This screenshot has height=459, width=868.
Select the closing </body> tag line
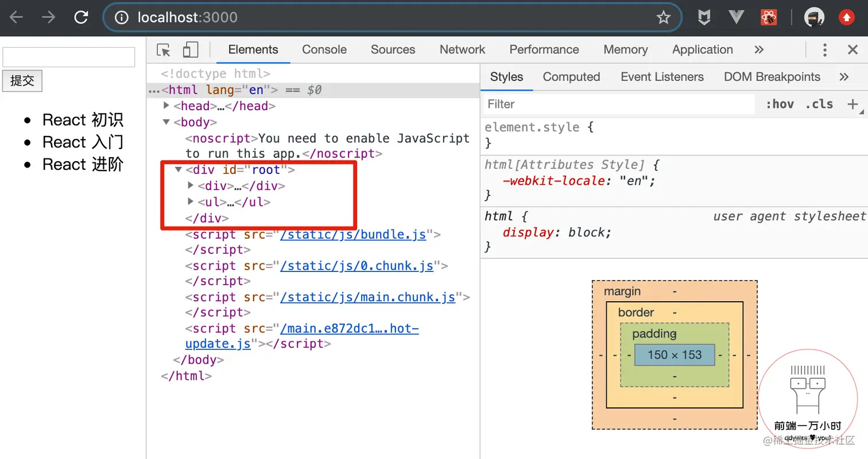click(198, 360)
